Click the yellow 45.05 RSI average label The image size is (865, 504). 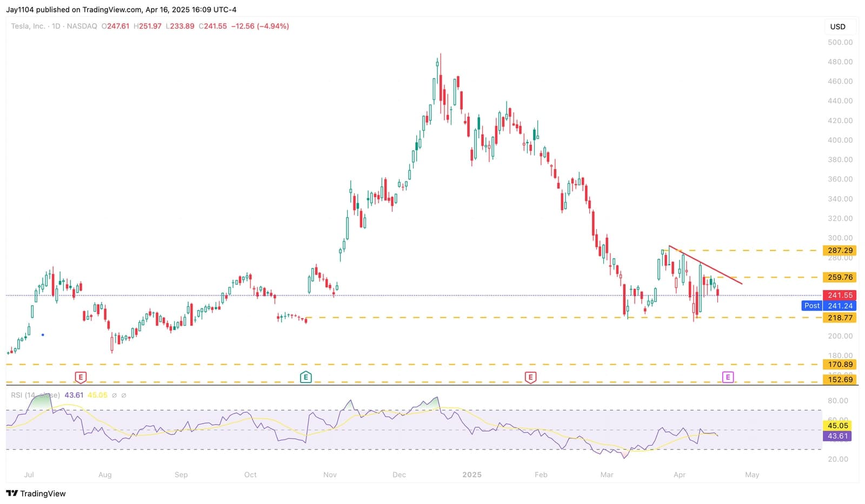pyautogui.click(x=837, y=426)
